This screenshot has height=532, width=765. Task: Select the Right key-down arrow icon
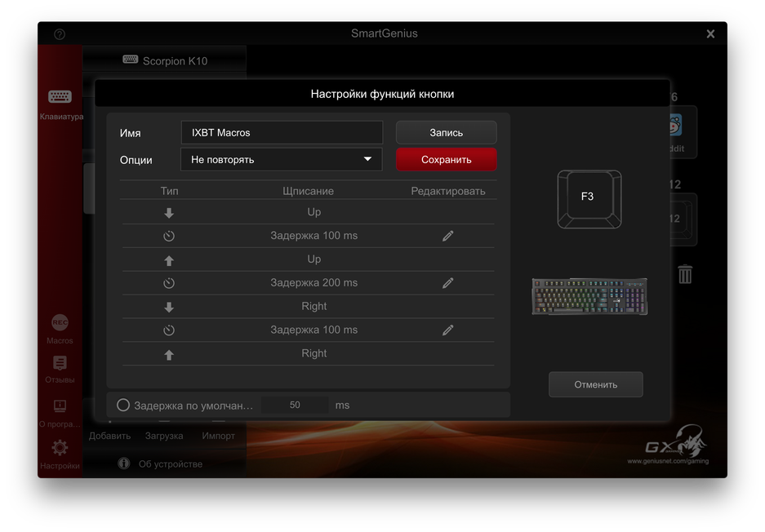pyautogui.click(x=169, y=307)
